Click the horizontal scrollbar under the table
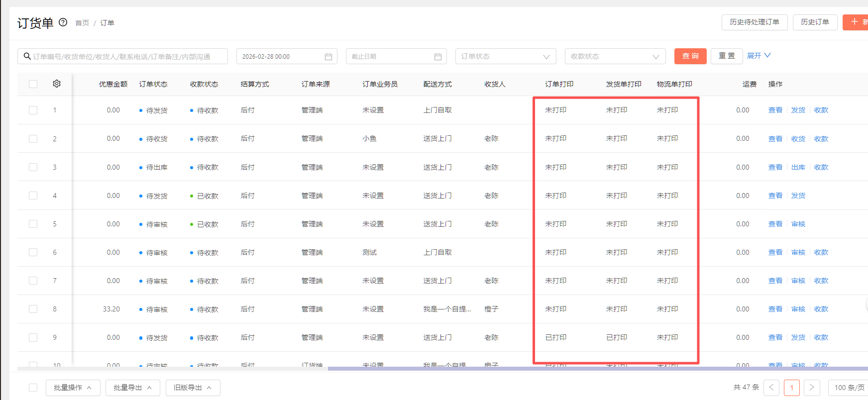 [598, 369]
